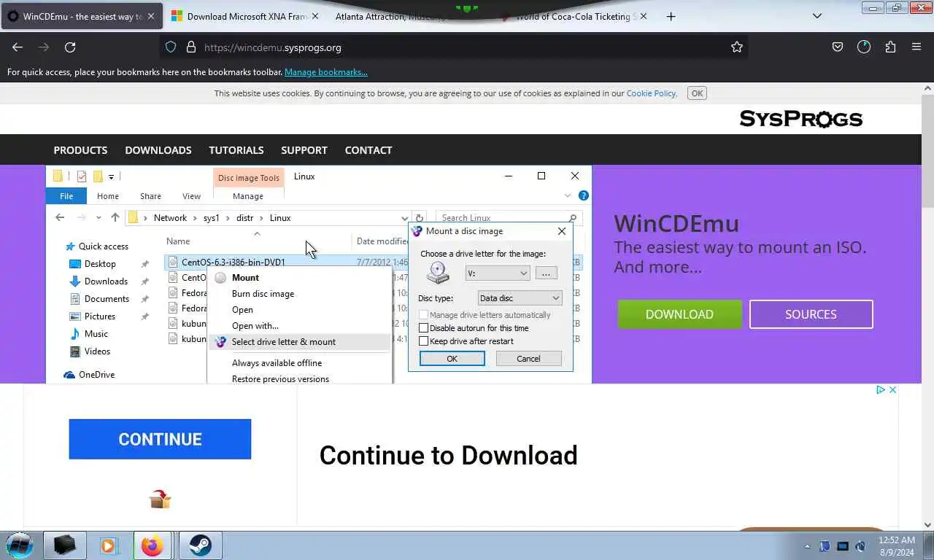Image resolution: width=934 pixels, height=560 pixels.
Task: Reload the current page
Action: (70, 47)
